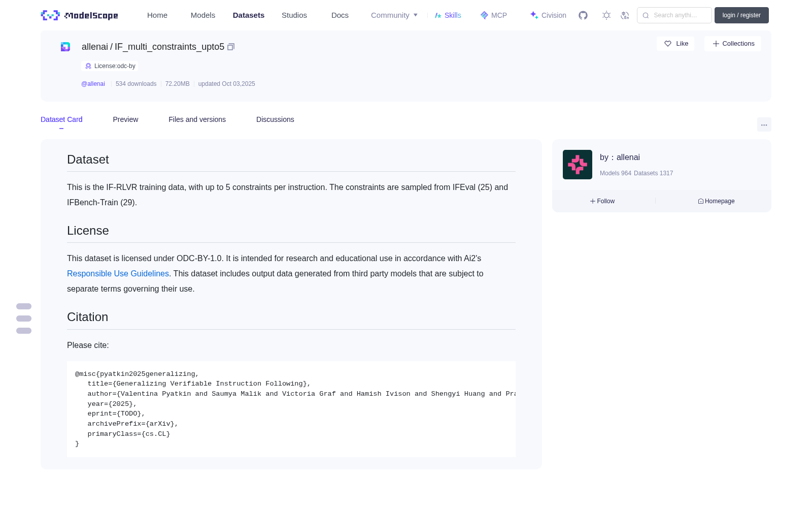This screenshot has width=812, height=508.
Task: Click the login / register button
Action: [x=741, y=15]
